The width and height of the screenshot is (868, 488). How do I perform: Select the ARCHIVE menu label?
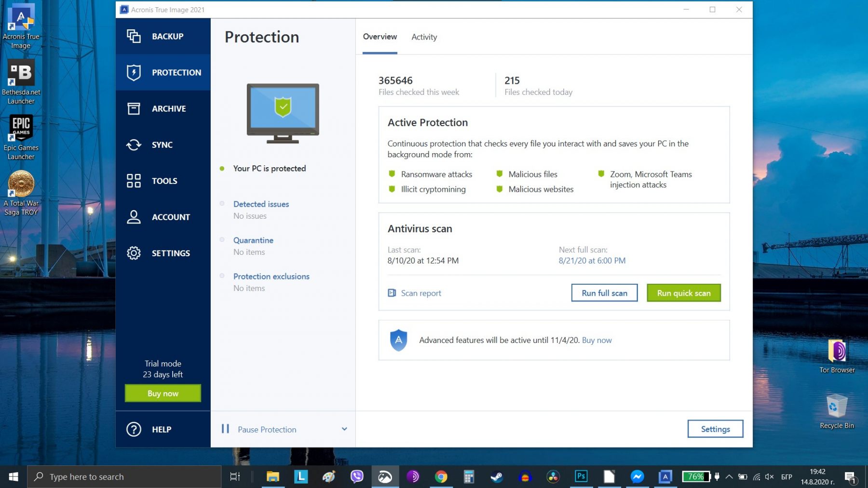[169, 108]
